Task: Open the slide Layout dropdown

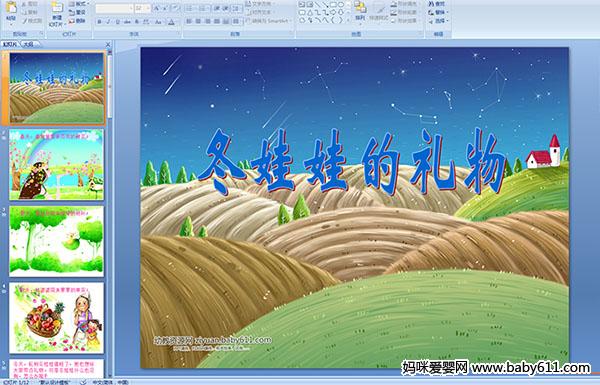Action: click(x=79, y=4)
